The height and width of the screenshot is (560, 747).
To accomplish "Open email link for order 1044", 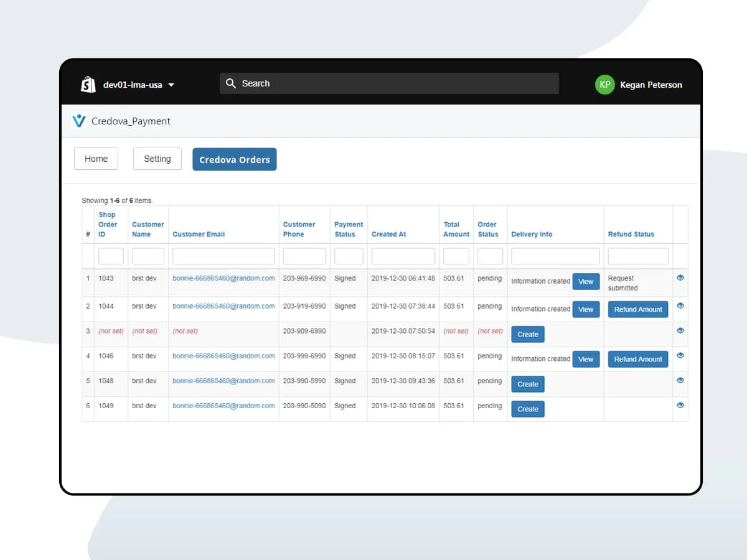I will click(223, 306).
